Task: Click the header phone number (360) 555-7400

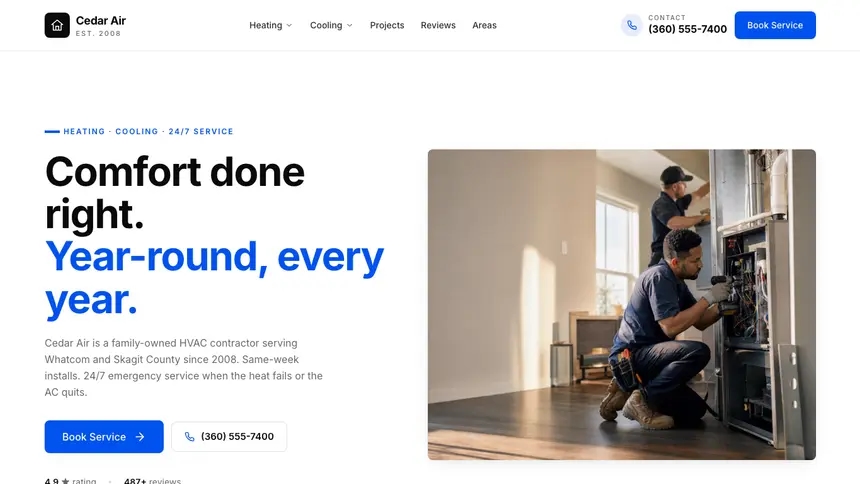Action: tap(687, 29)
